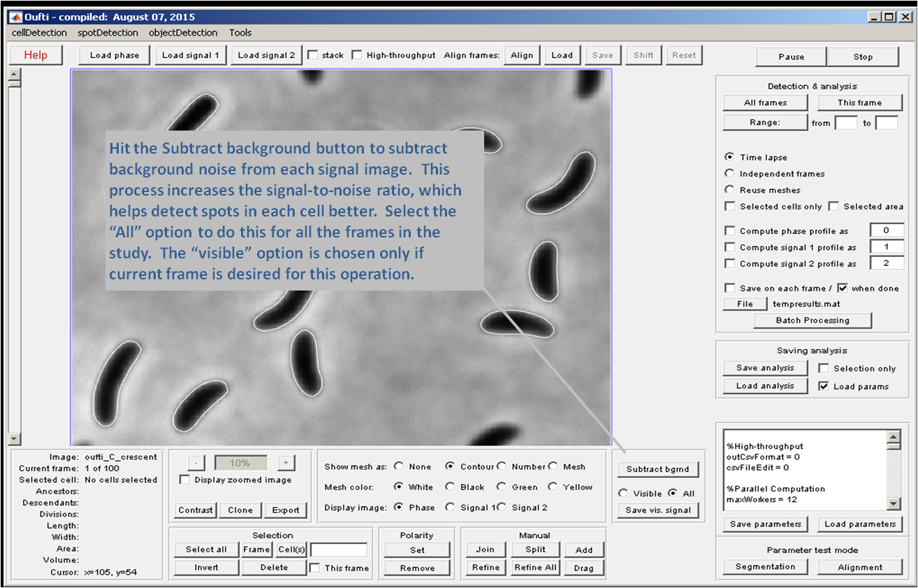The height and width of the screenshot is (588, 918).
Task: Click Load signal 2 button
Action: click(266, 55)
